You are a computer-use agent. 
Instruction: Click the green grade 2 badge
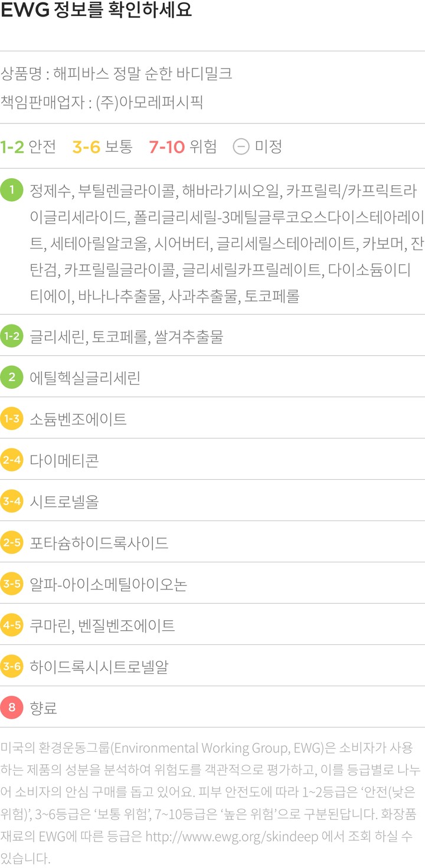[x=12, y=378]
